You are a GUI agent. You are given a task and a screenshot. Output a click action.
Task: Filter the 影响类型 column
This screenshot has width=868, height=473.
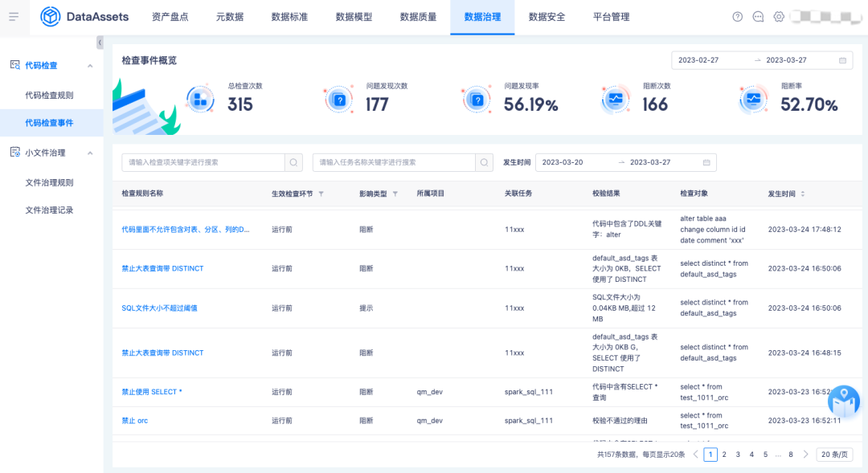click(x=395, y=194)
